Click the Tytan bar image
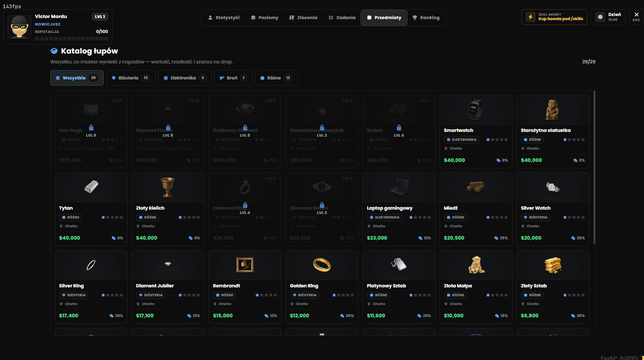644x360 pixels. [91, 187]
